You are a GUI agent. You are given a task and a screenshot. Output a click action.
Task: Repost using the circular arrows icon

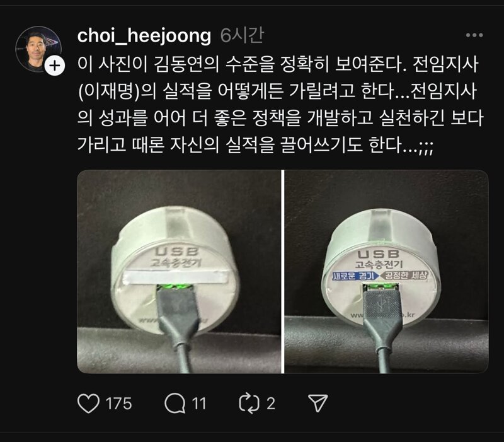point(249,404)
